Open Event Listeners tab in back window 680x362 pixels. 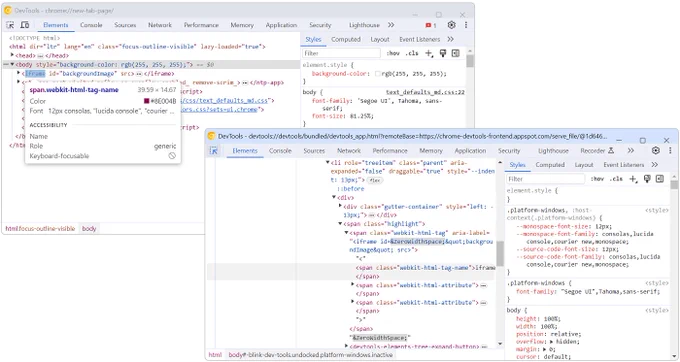coord(419,39)
